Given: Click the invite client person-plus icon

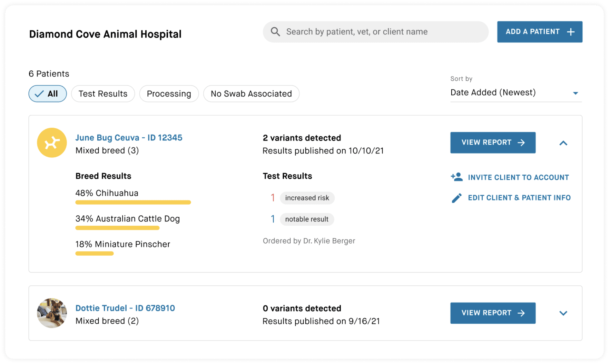Looking at the screenshot, I should [456, 177].
